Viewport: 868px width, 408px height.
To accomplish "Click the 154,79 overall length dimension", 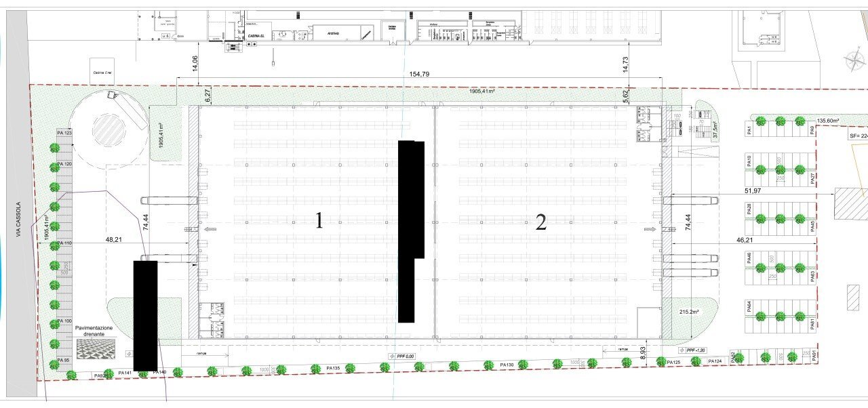I will coord(420,74).
